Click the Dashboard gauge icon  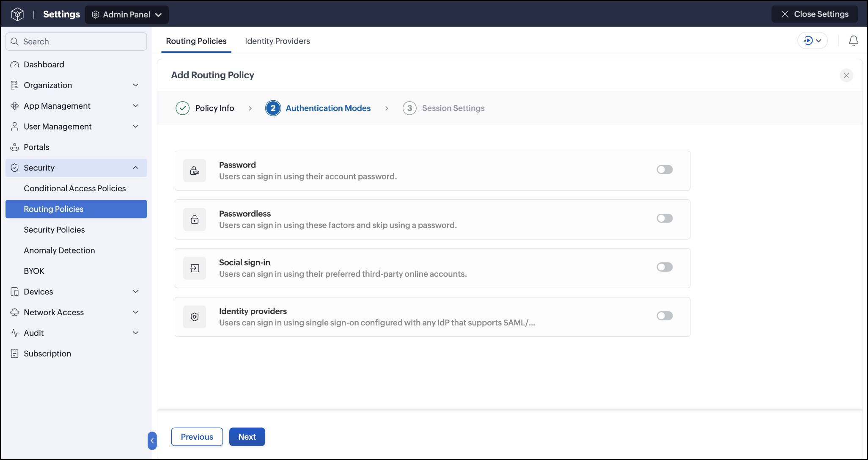(x=14, y=65)
